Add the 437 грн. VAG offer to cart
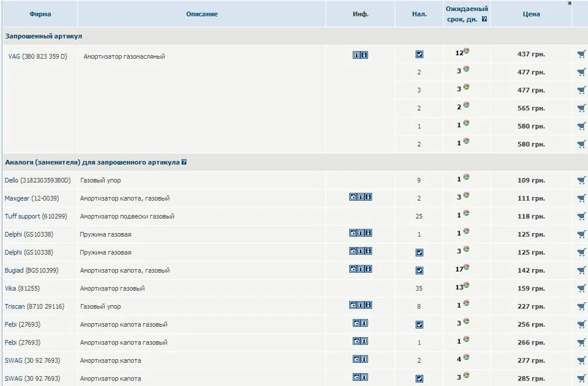This screenshot has height=386, width=588. click(x=581, y=54)
